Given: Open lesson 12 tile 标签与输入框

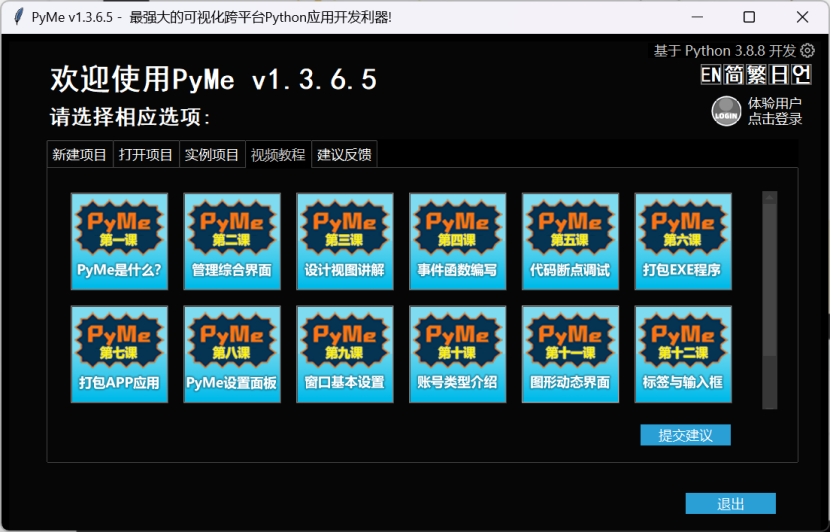Looking at the screenshot, I should pos(683,354).
